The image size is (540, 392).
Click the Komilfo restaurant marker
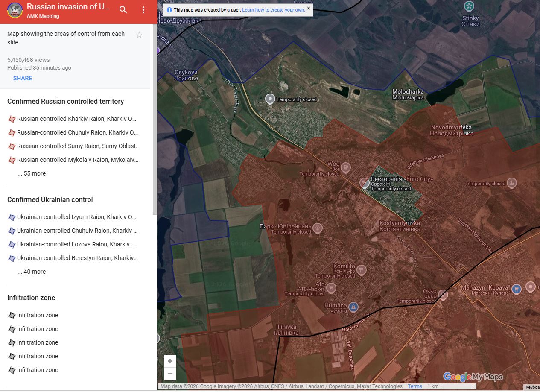coord(362,270)
